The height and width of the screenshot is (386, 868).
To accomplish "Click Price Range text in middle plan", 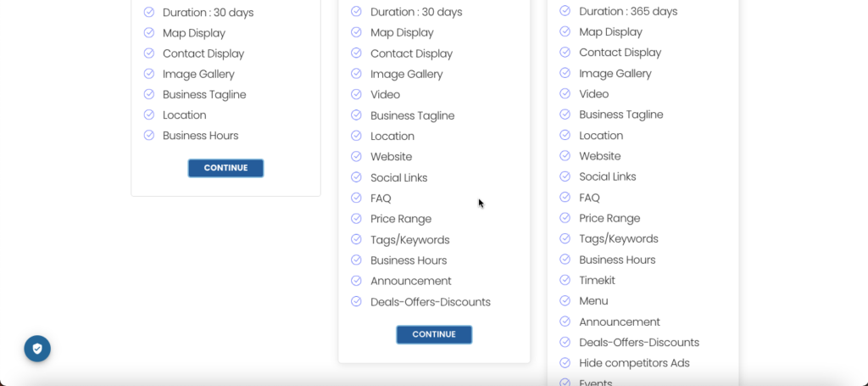I will (401, 219).
